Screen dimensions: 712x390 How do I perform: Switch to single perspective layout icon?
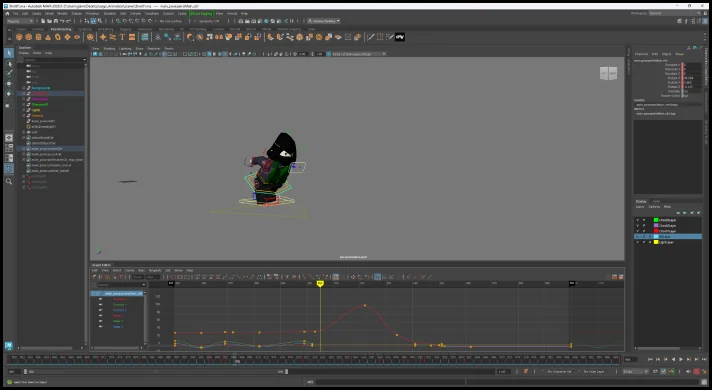point(9,137)
